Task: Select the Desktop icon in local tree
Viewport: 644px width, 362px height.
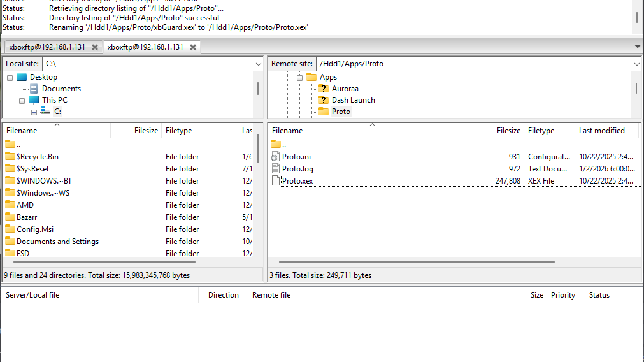Action: [22, 77]
